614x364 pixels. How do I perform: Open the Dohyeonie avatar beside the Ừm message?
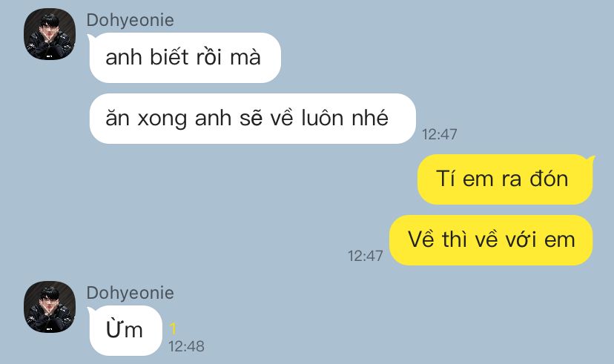50,307
